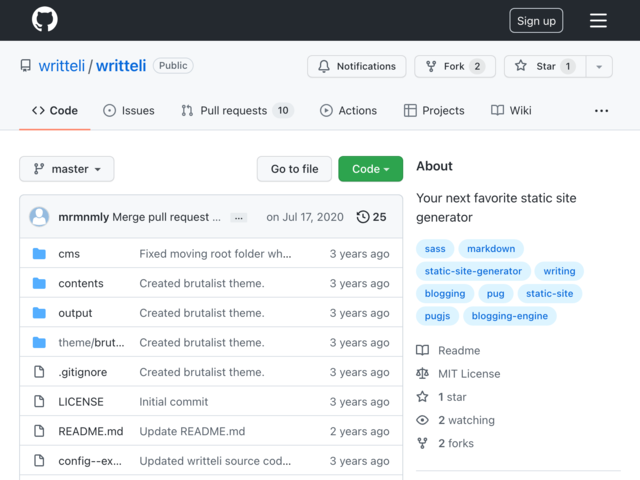The image size is (640, 480).
Task: Open the Wiki tab
Action: click(x=511, y=111)
